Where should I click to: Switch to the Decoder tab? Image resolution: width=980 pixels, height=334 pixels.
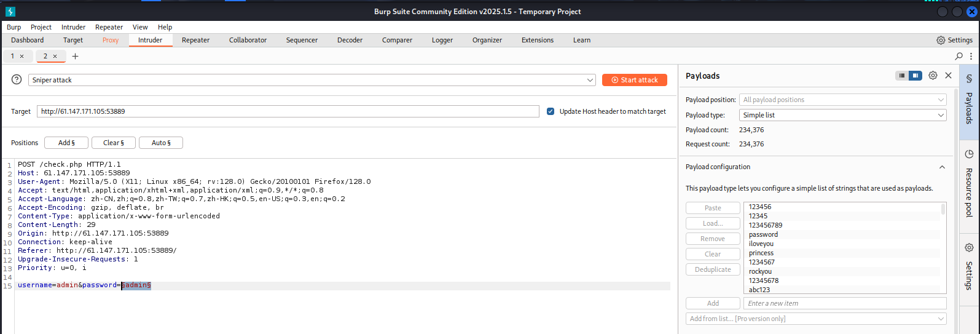coord(350,40)
